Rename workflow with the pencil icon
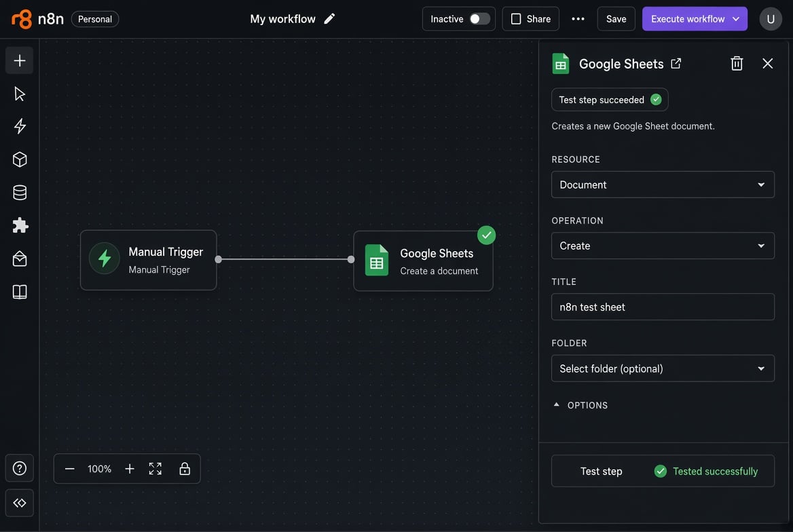The width and height of the screenshot is (793, 532). 329,19
